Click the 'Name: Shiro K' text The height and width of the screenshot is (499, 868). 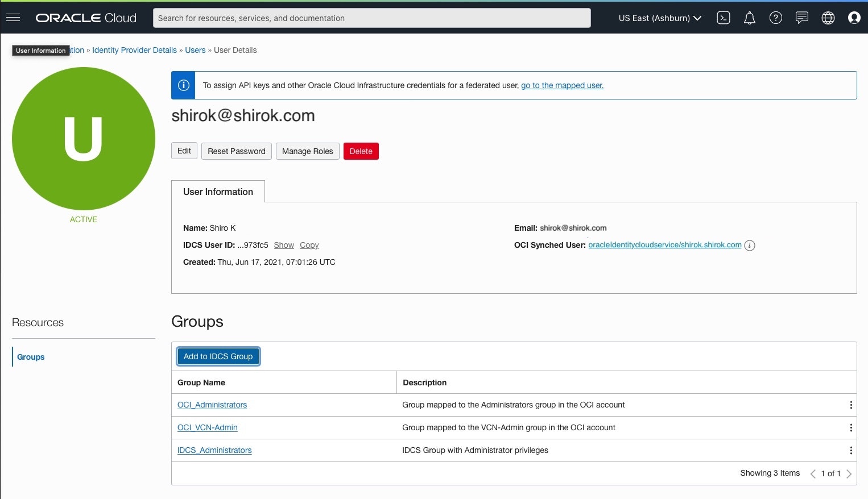coord(209,228)
